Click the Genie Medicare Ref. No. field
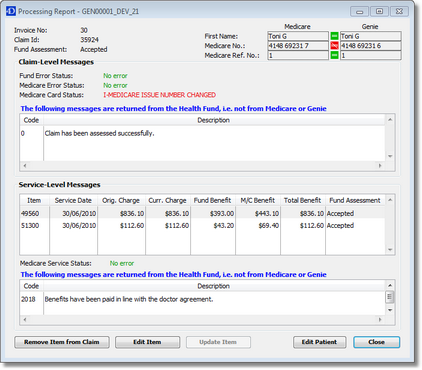The width and height of the screenshot is (422, 370). point(371,55)
